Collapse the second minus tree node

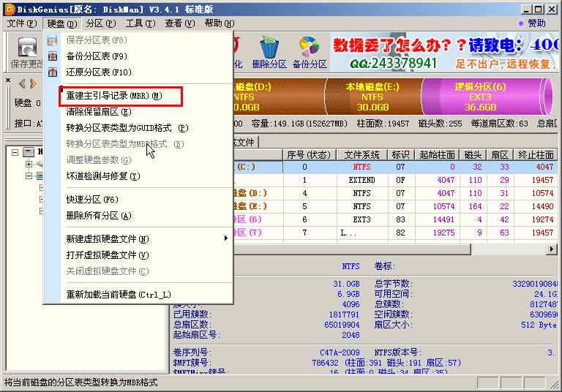click(x=29, y=176)
